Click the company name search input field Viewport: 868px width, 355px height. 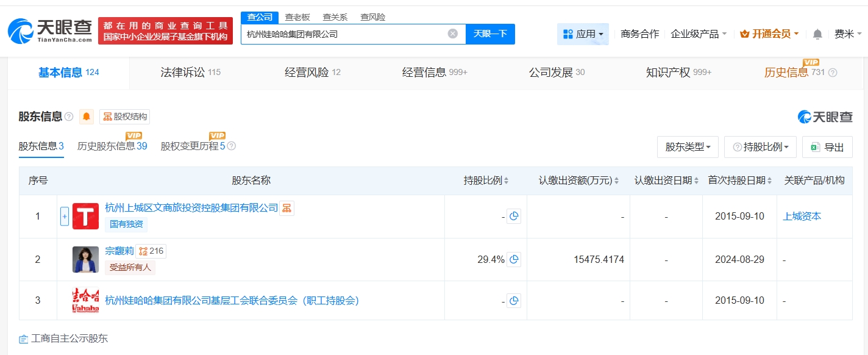pos(344,34)
